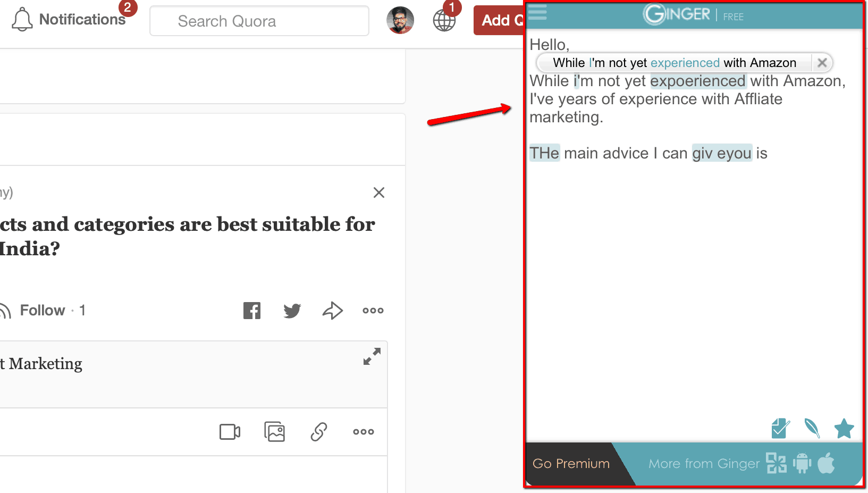Open the Ginger hamburger menu
This screenshot has width=868, height=493.
(537, 12)
